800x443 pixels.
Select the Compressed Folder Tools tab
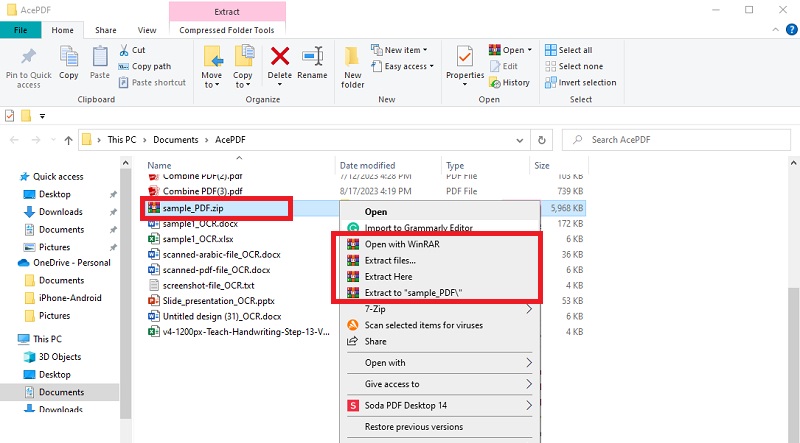click(227, 30)
